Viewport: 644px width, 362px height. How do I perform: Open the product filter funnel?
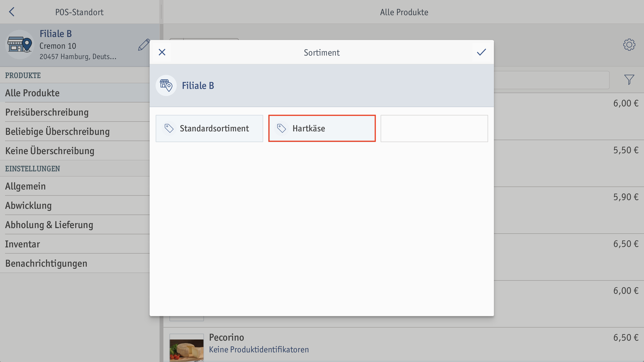[x=629, y=80]
